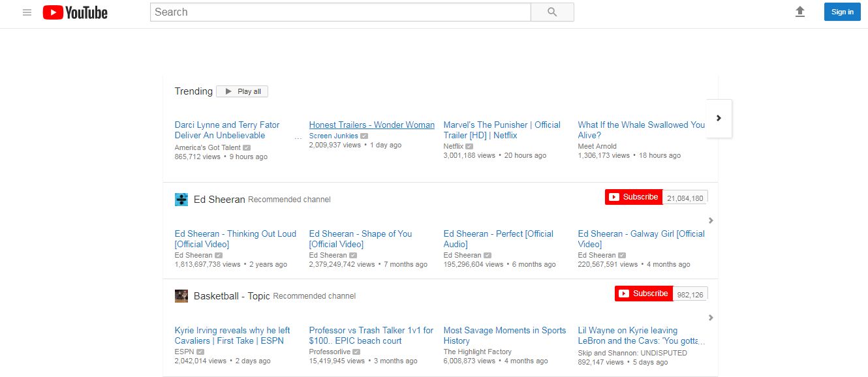The image size is (868, 377).
Task: Visit America's Got Talent channel
Action: pos(208,147)
